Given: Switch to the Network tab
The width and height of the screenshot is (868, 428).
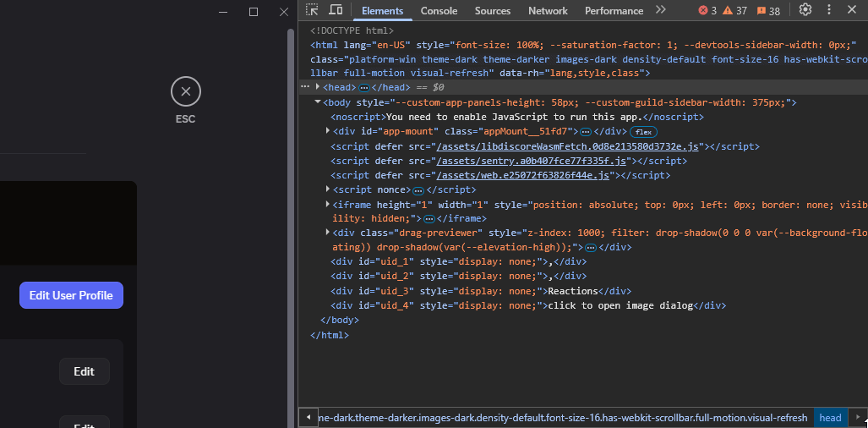Looking at the screenshot, I should 548,10.
